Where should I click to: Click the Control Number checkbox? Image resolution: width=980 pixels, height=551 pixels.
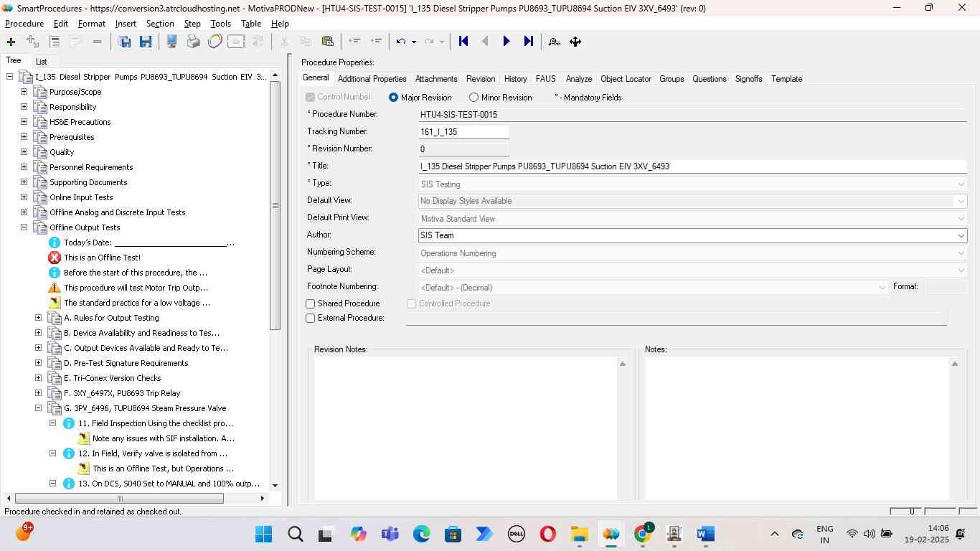coord(311,98)
